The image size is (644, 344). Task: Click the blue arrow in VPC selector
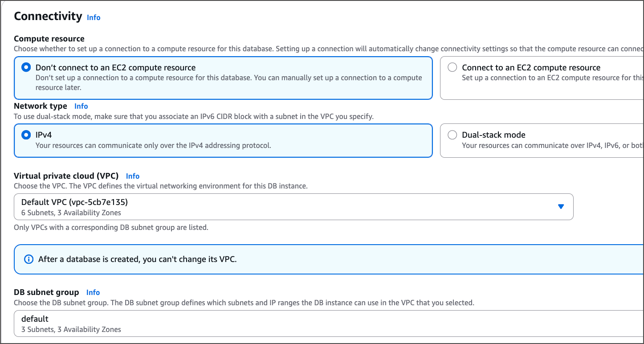point(561,207)
